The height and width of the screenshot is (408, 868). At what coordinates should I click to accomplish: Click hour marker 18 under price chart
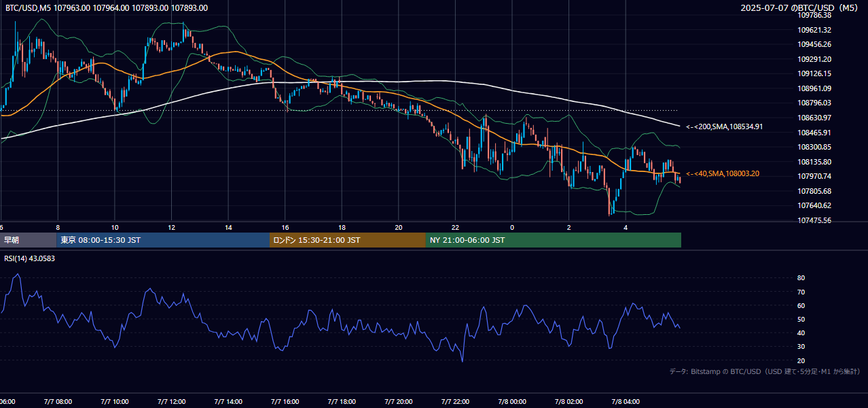(x=342, y=227)
